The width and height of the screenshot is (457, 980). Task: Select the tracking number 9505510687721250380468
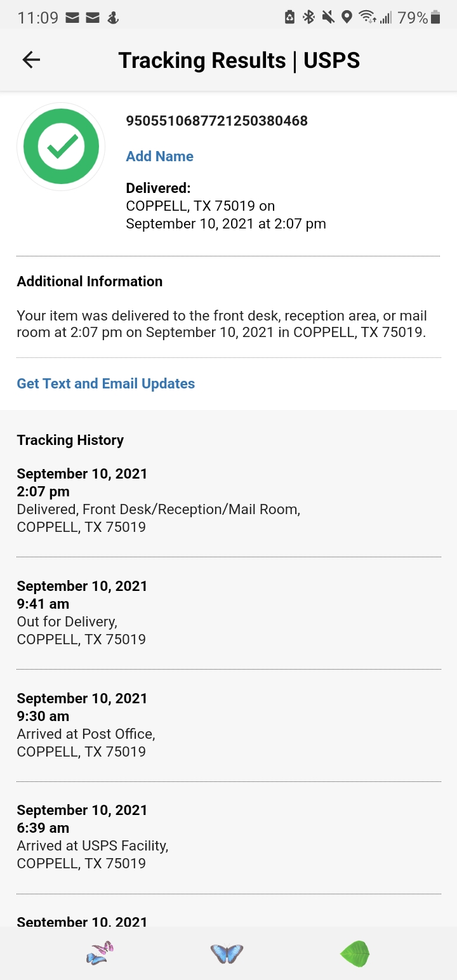tap(216, 121)
